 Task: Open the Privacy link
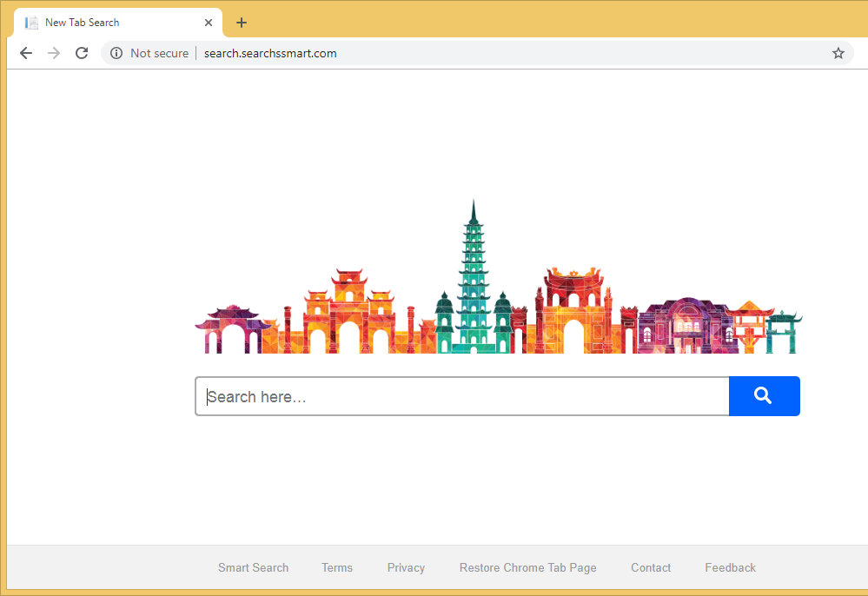406,567
